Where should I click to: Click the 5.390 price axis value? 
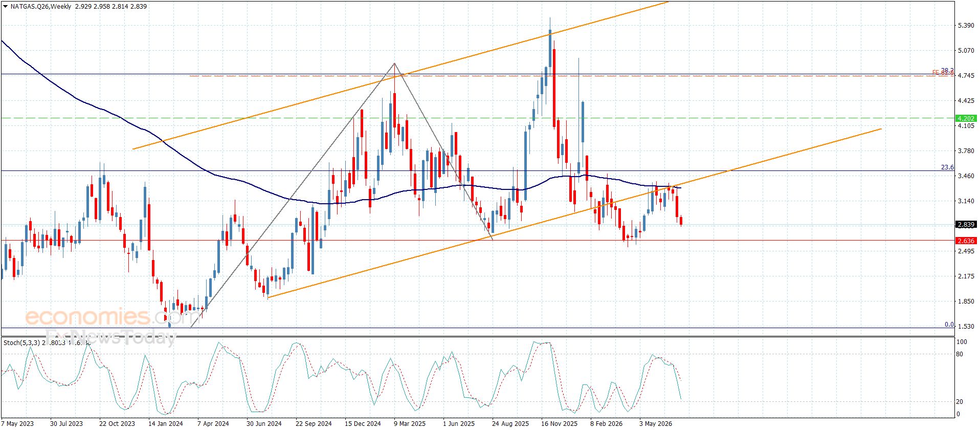click(x=966, y=25)
